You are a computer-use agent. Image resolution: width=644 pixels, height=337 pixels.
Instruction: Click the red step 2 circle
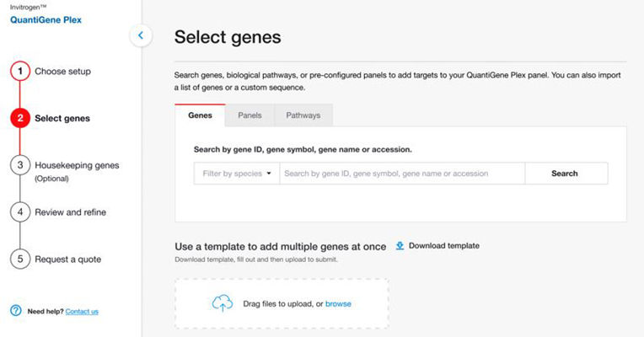point(19,118)
